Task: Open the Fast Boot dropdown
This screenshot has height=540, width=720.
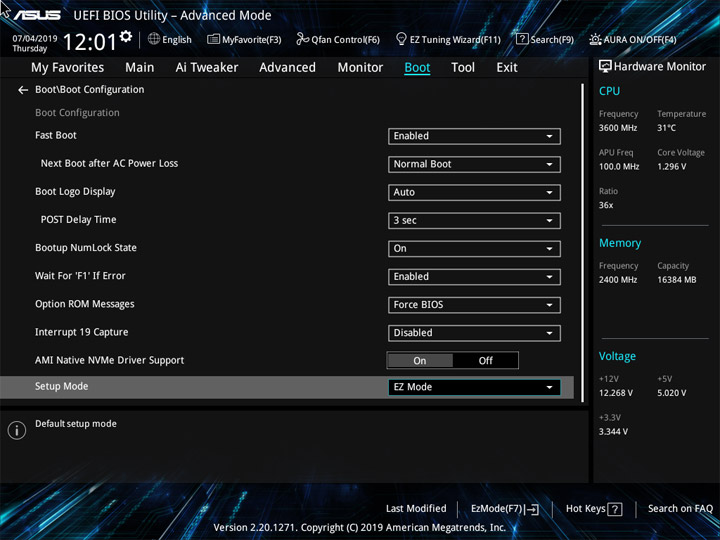Action: pos(474,136)
